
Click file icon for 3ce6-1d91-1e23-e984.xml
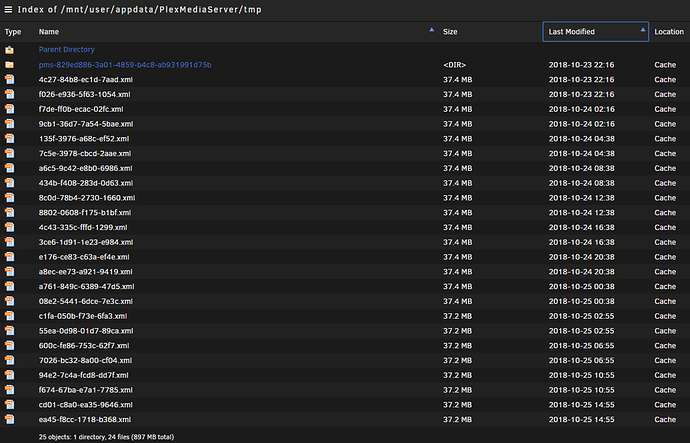[9, 242]
